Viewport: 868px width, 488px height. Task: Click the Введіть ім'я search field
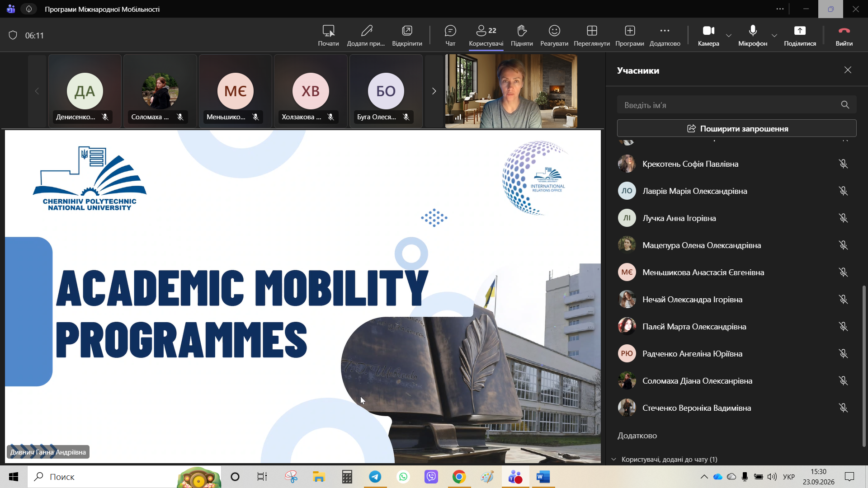(736, 105)
